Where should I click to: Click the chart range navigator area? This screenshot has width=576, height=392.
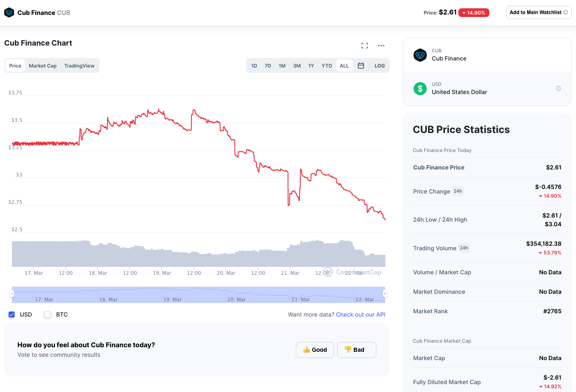tap(198, 295)
